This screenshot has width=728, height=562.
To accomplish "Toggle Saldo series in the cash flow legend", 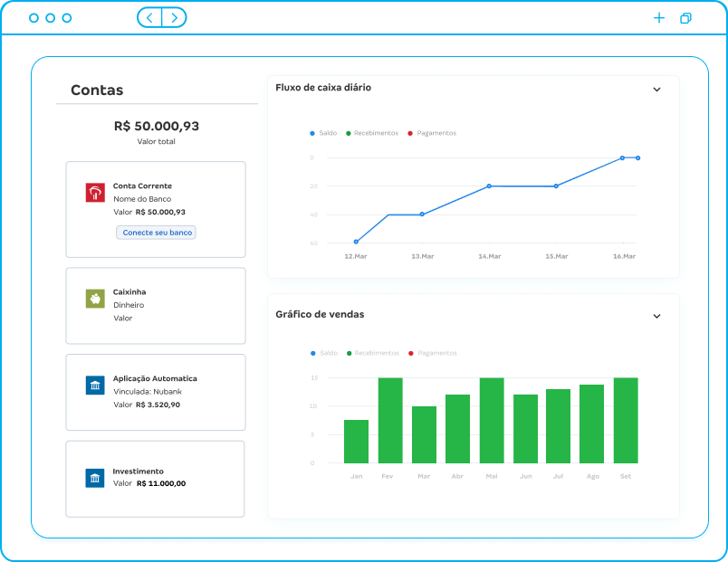I will [x=323, y=133].
